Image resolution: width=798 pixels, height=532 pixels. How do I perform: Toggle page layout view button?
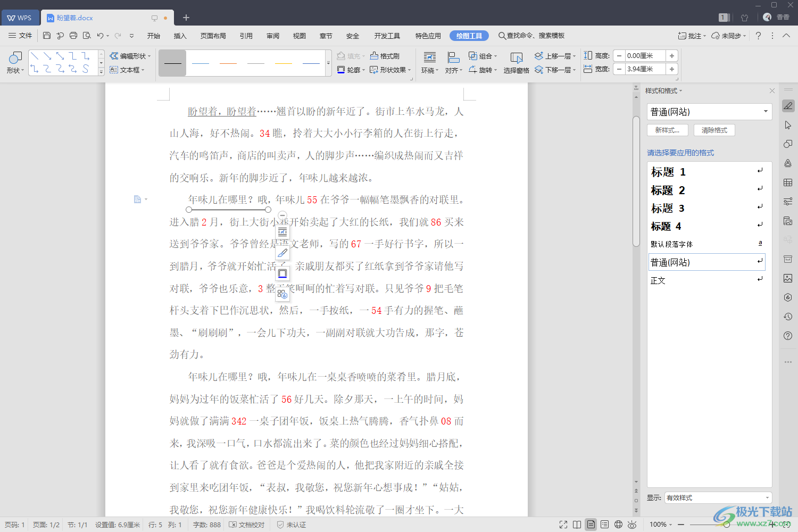[591, 525]
